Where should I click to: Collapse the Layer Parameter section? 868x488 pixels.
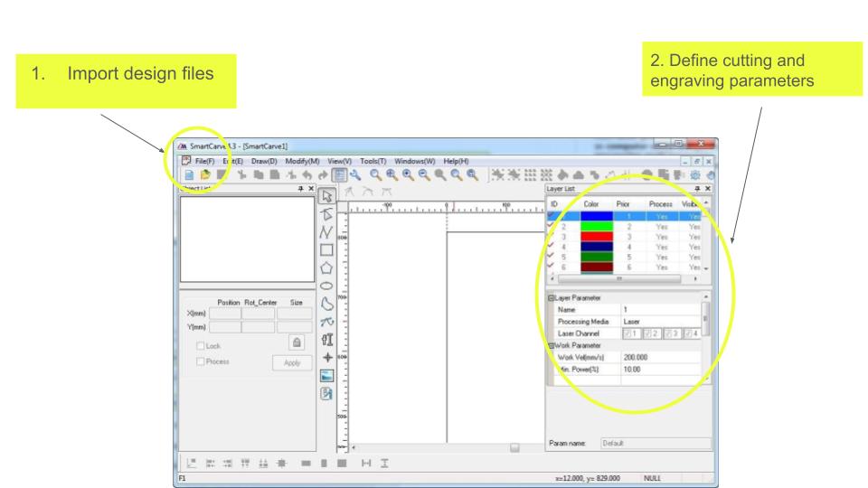click(551, 297)
